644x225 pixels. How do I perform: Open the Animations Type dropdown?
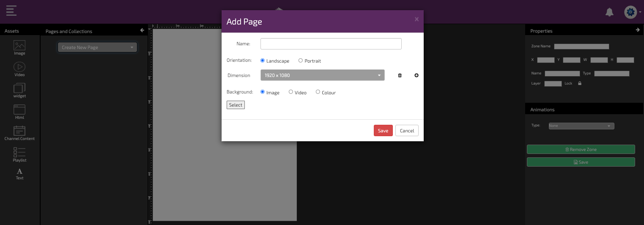(581, 126)
